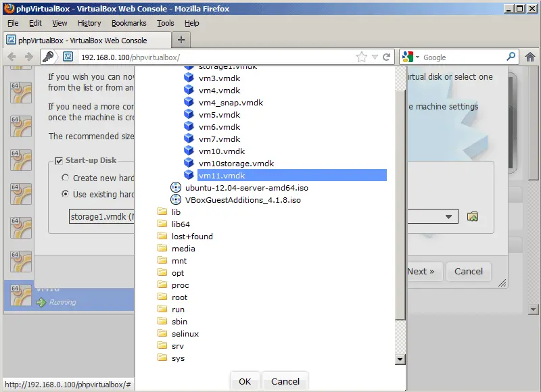Viewport: 541px width, 392px height.
Task: Click the vm11.vmdk disk cube icon
Action: (x=189, y=175)
